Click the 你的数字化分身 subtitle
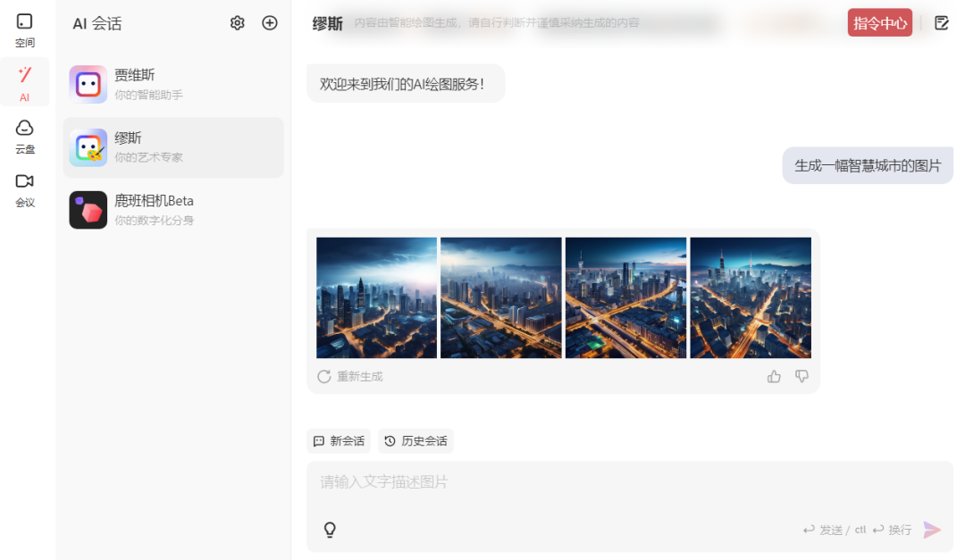The image size is (965, 560). [x=154, y=221]
